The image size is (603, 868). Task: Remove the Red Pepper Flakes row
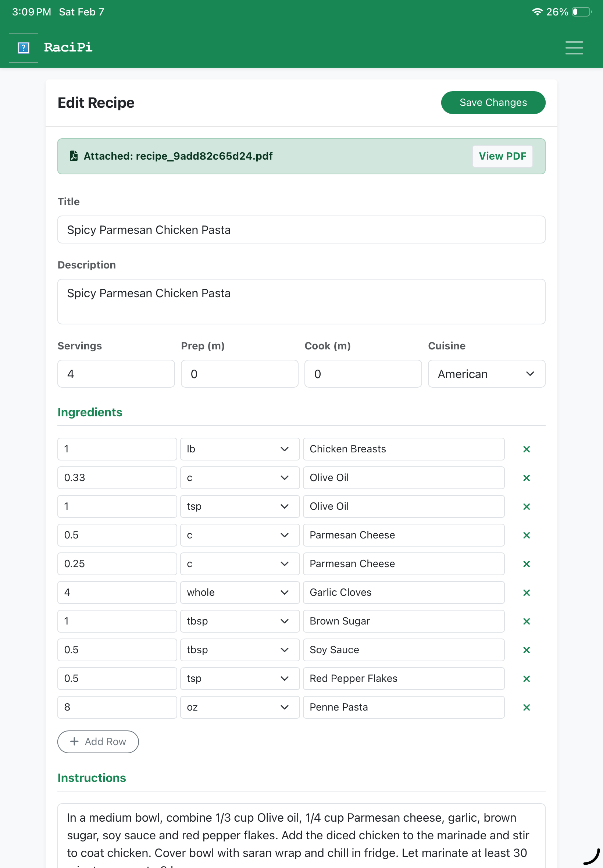[x=526, y=679]
